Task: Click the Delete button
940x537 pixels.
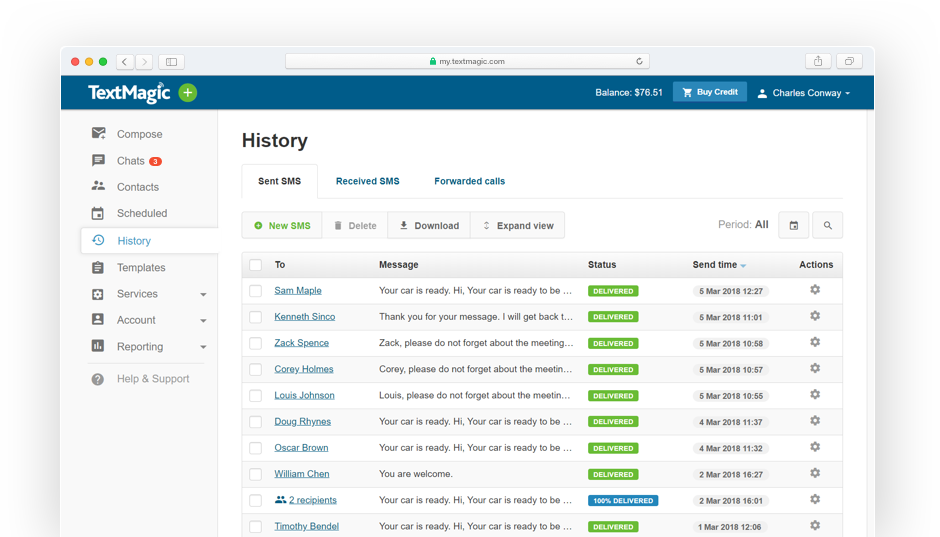Action: [x=355, y=225]
